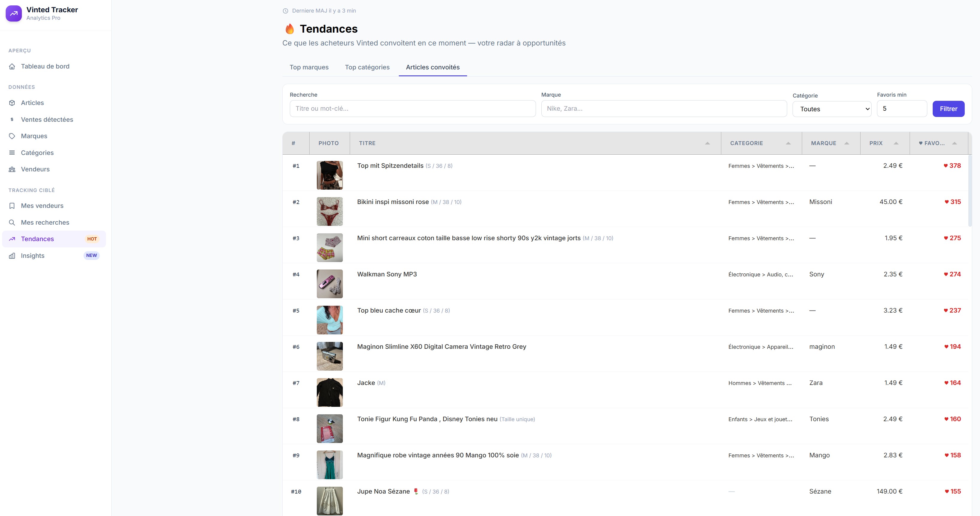980x516 pixels.
Task: Click the Ventes détectées dollar icon
Action: pyautogui.click(x=12, y=119)
